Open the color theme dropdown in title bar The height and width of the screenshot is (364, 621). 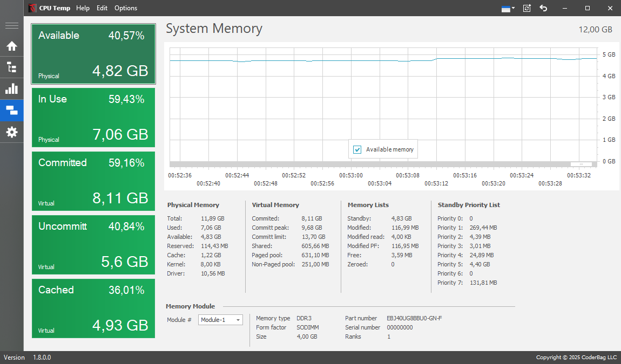[x=508, y=8]
